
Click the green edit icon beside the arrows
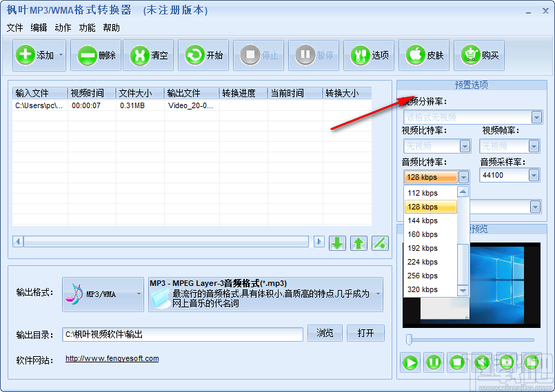[380, 243]
